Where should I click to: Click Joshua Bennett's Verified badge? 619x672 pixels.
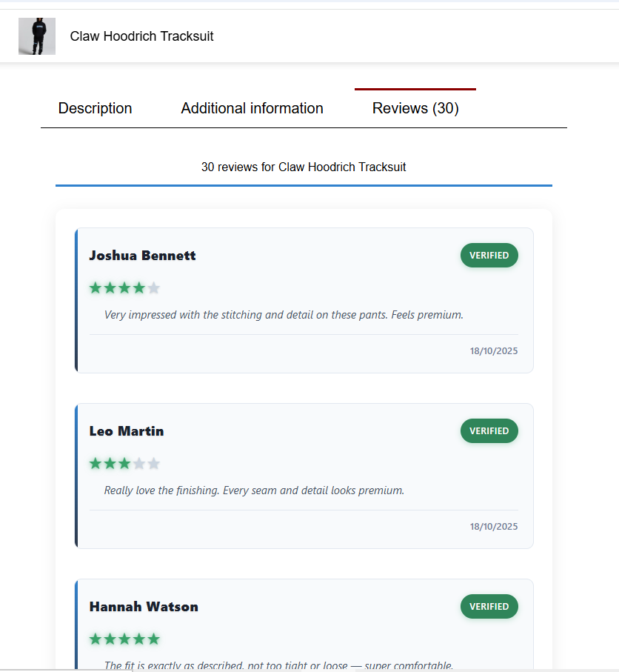coord(489,256)
